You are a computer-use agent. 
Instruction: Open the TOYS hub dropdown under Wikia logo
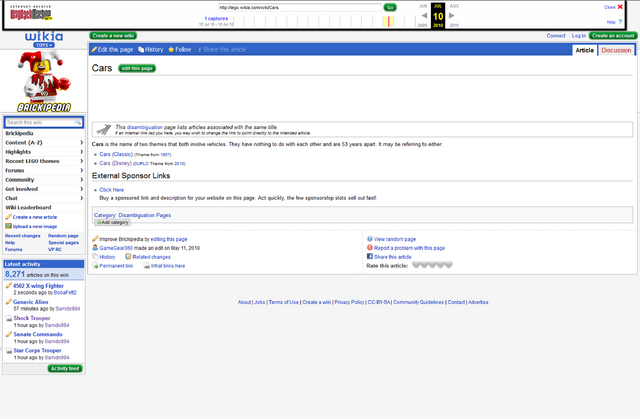click(44, 45)
